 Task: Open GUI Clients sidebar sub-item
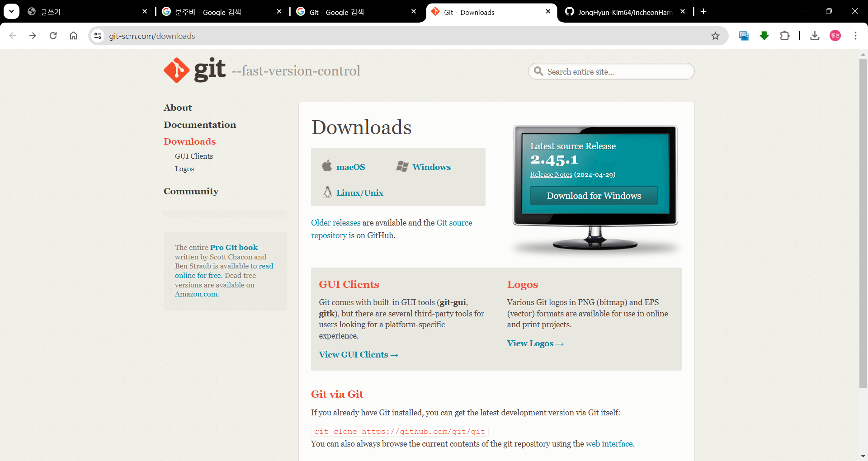pos(194,156)
